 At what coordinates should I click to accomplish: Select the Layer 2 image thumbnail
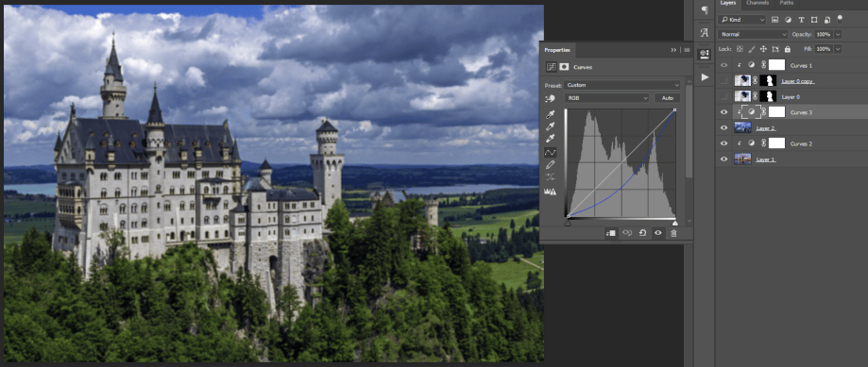(742, 127)
